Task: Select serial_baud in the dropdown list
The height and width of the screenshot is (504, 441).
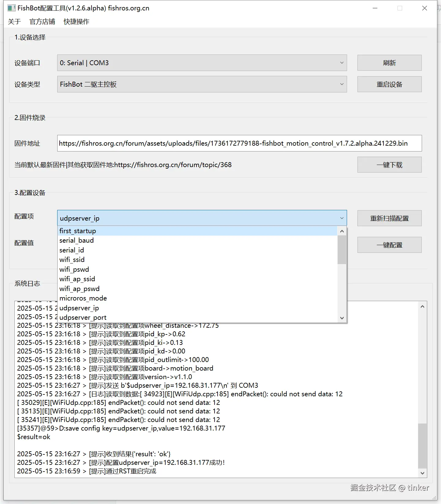Action: pos(198,241)
